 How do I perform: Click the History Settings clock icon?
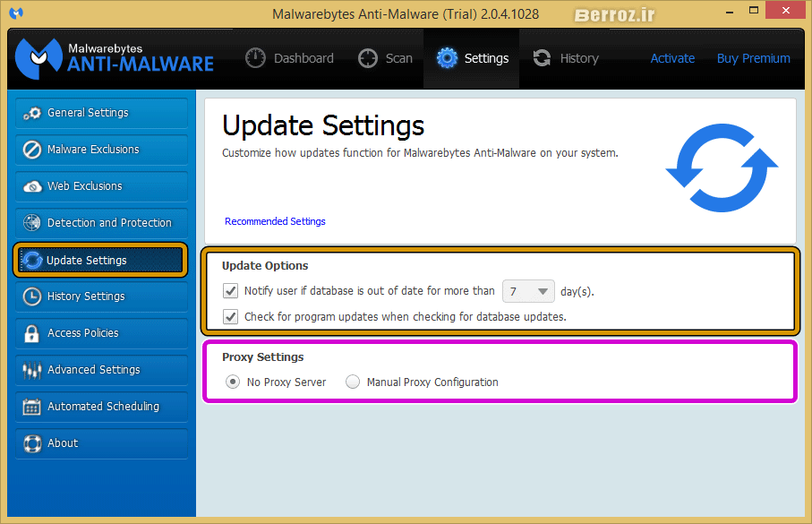click(32, 296)
